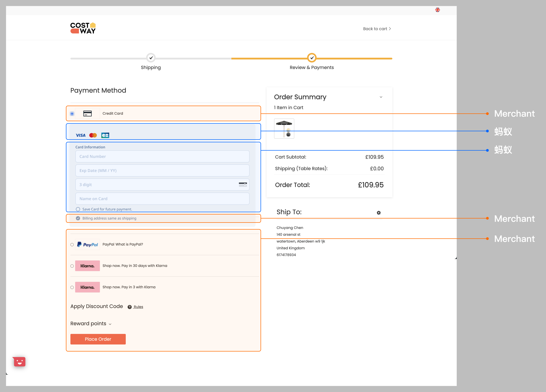Viewport: 546px width, 392px height.
Task: Click the Rules question mark icon
Action: (x=130, y=307)
